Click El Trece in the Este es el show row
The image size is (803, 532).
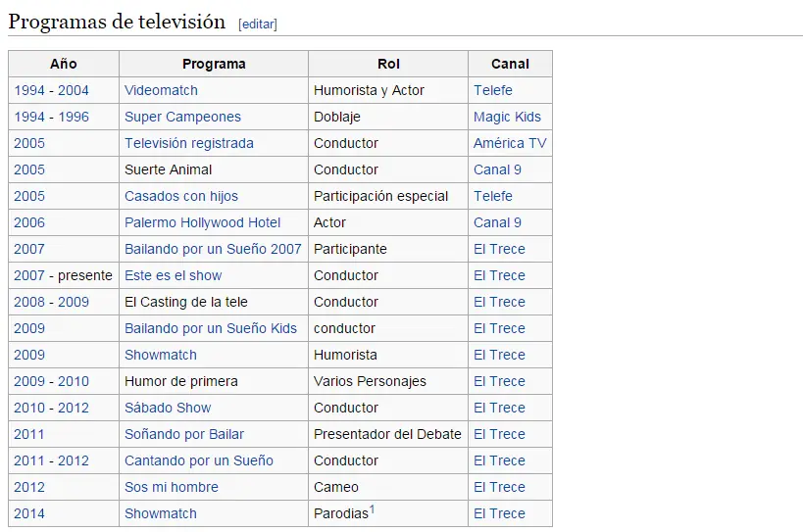pyautogui.click(x=499, y=275)
